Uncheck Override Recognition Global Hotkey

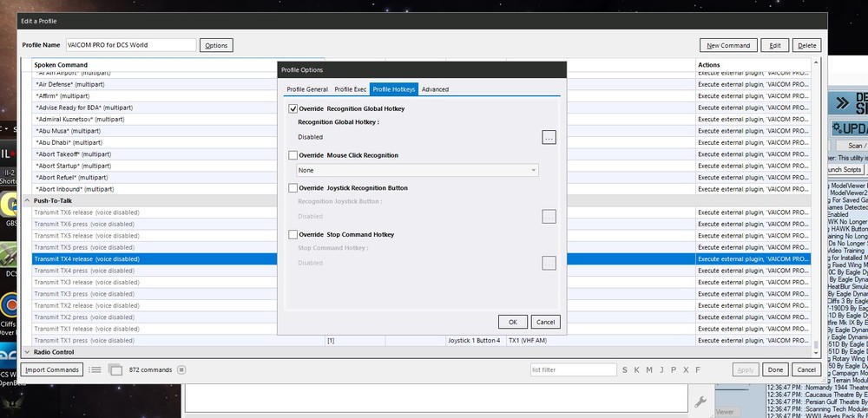pos(293,109)
